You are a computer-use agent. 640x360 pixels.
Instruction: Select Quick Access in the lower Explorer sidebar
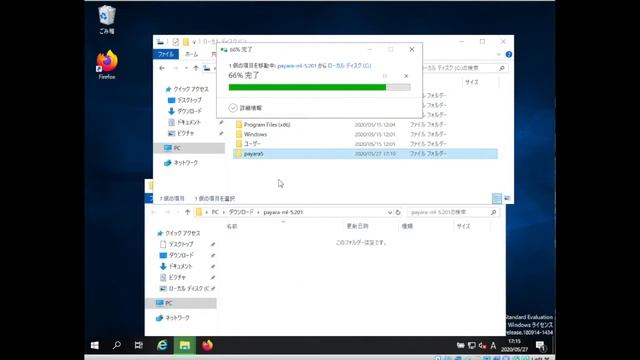pos(179,233)
